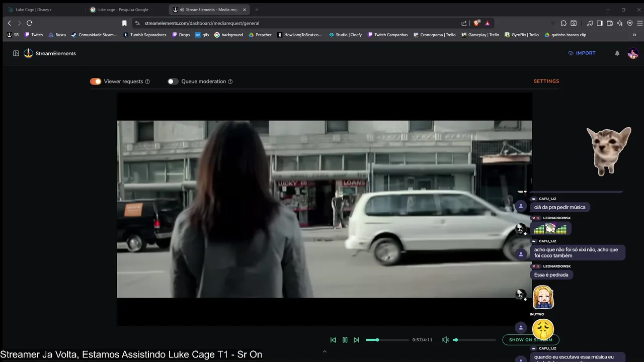Open the gatinho branco clip bookmark
644x362 pixels.
[x=566, y=35]
